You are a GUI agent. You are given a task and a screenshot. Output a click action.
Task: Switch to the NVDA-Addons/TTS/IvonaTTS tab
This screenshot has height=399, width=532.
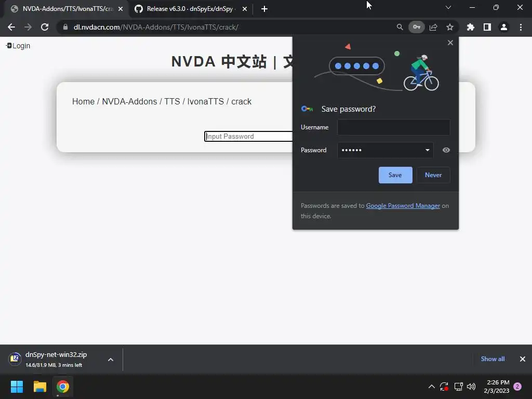point(67,9)
